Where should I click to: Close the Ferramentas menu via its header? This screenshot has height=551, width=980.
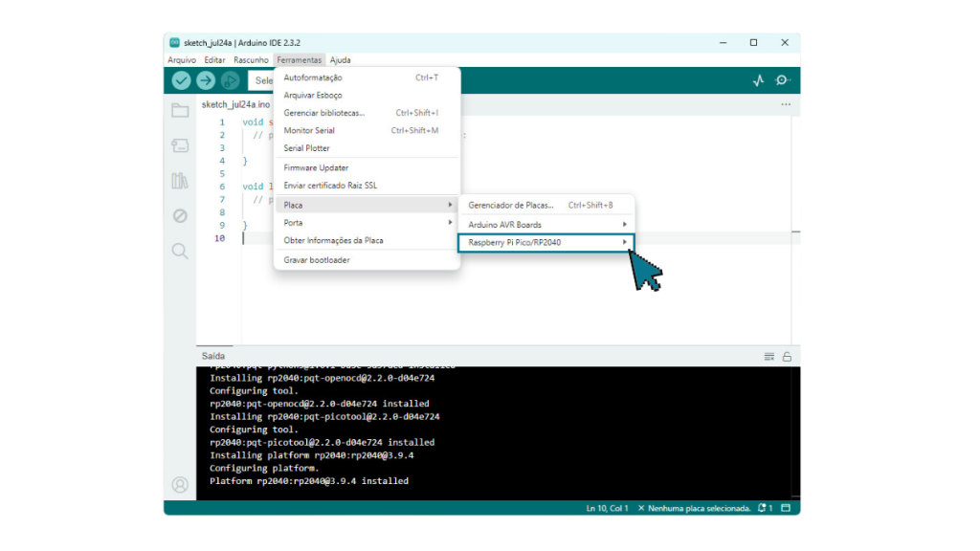(300, 60)
